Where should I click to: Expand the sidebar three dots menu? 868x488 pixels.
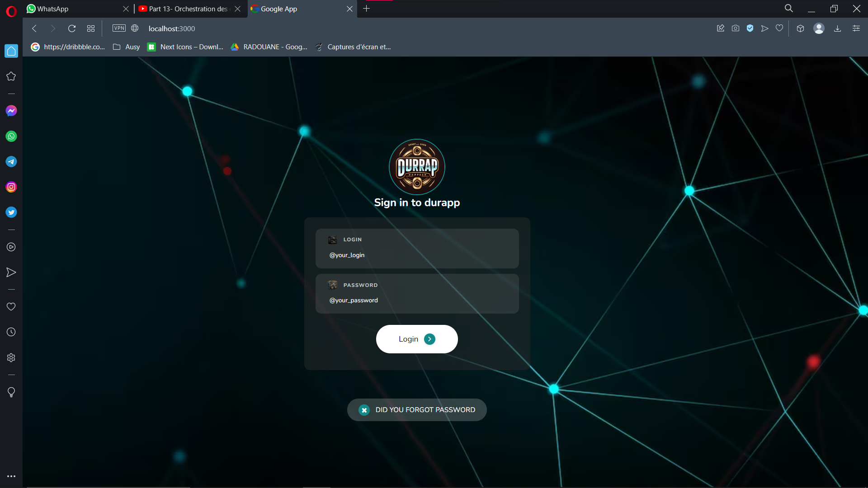click(x=11, y=476)
